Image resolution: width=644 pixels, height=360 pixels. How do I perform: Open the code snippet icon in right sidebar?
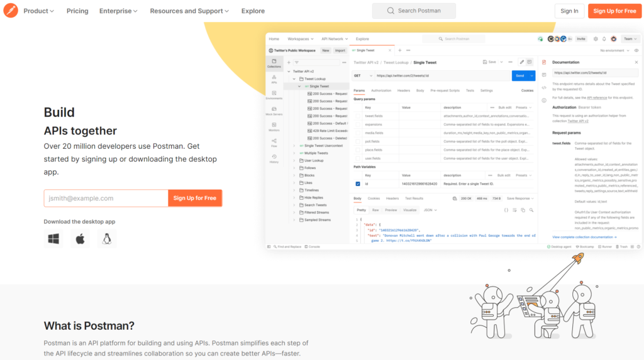pos(544,88)
